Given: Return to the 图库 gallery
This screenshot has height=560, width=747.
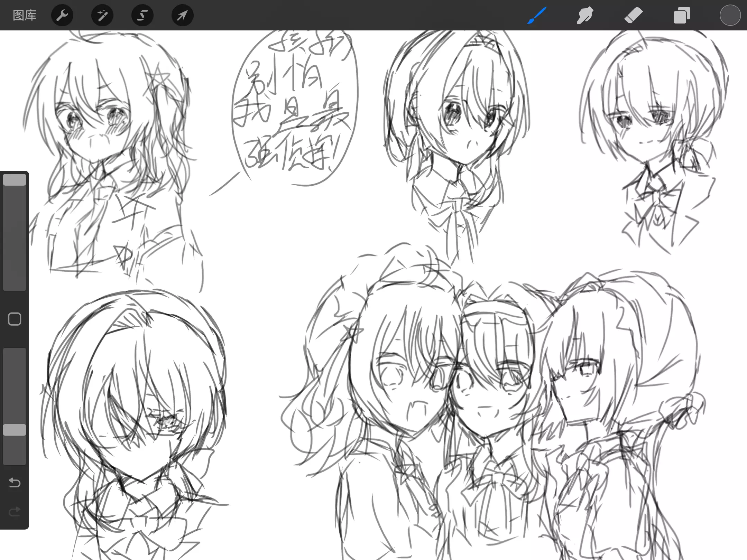Looking at the screenshot, I should pos(25,15).
